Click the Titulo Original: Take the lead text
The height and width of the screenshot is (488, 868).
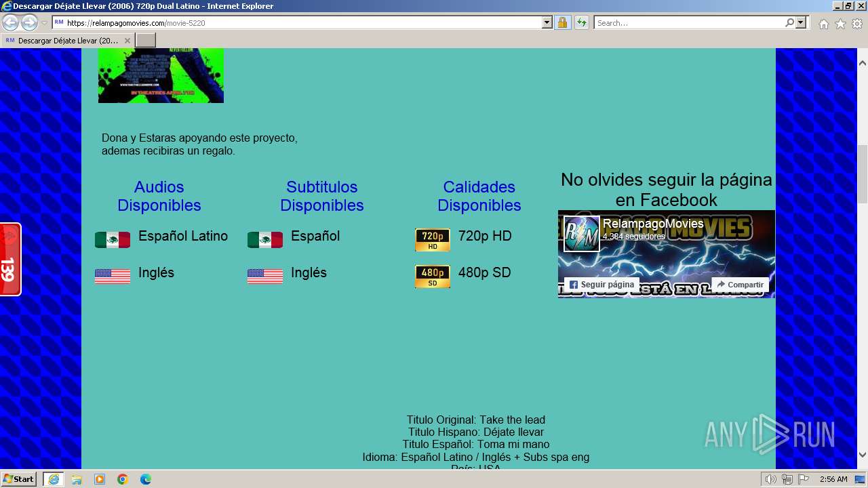[476, 420]
